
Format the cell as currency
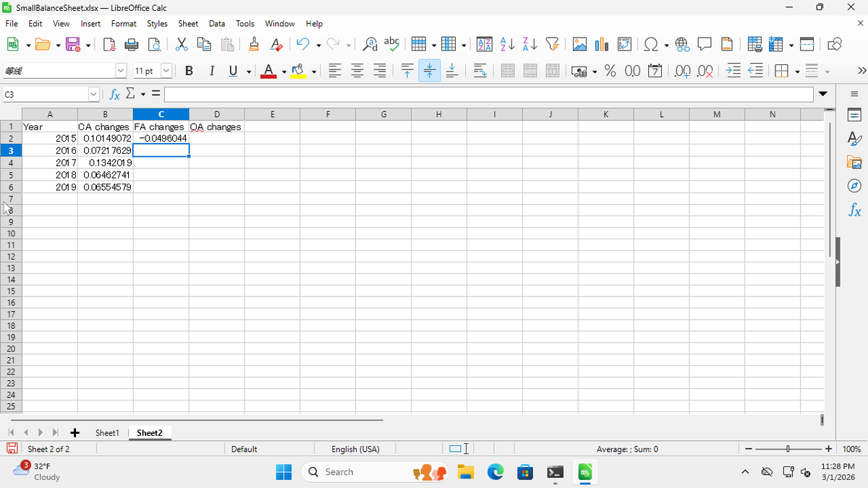click(579, 70)
